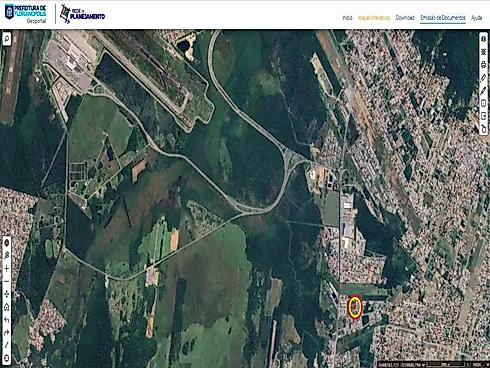Click the globe icon atop left toolbar
The image size is (490, 368).
[x=6, y=243]
